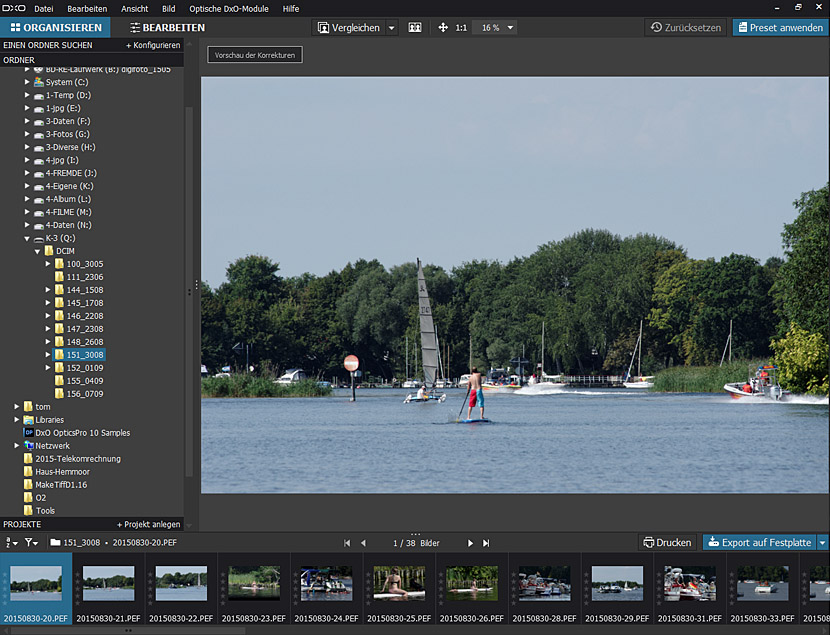830x635 pixels.
Task: Switch to the BEARBEITEN tab
Action: click(167, 28)
